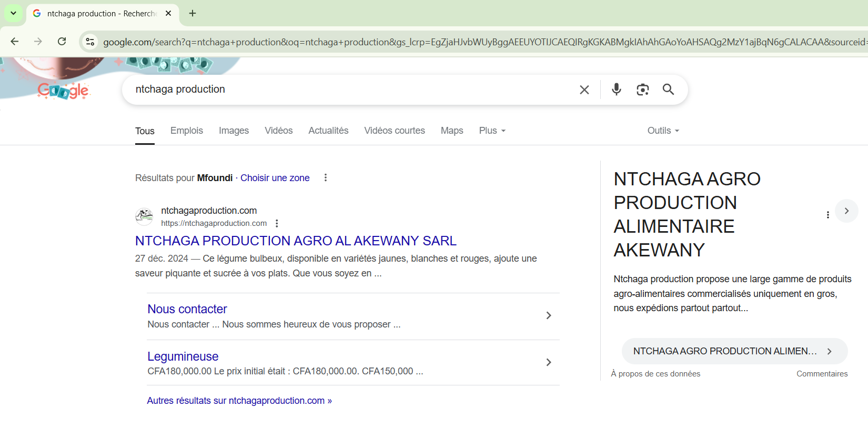Open the Outils dropdown

click(x=663, y=131)
